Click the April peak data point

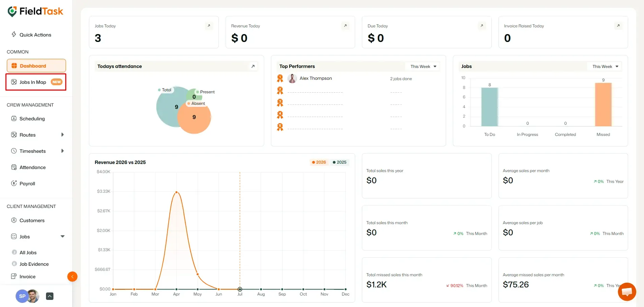pos(177,192)
